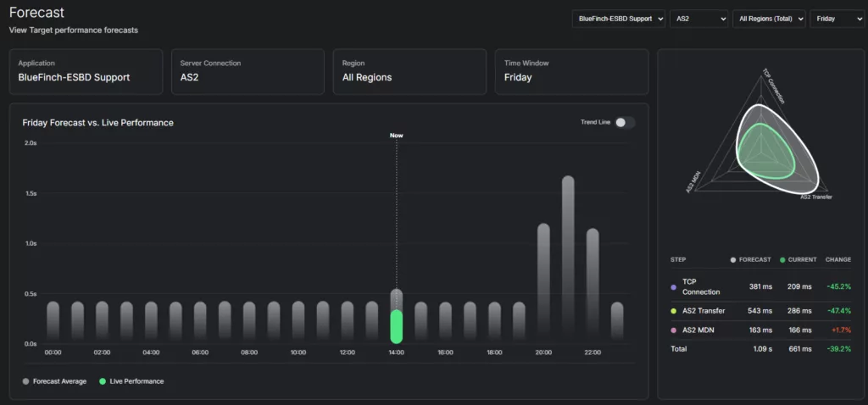Open the All Regions (Total) dropdown

click(770, 19)
